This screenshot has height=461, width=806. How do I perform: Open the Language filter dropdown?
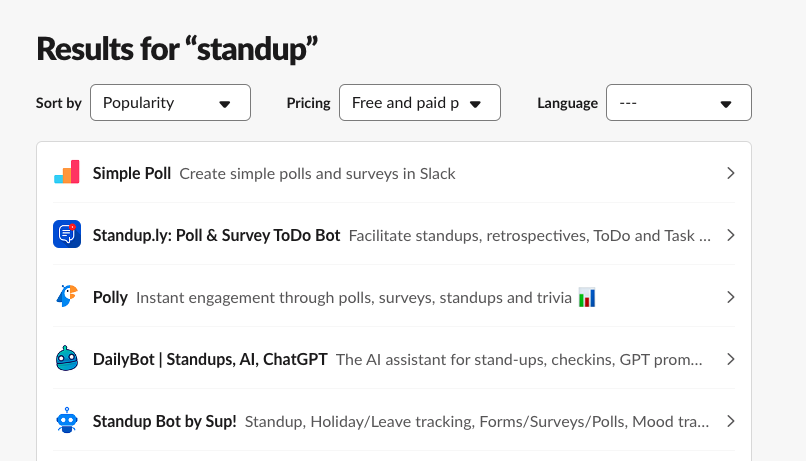click(679, 103)
